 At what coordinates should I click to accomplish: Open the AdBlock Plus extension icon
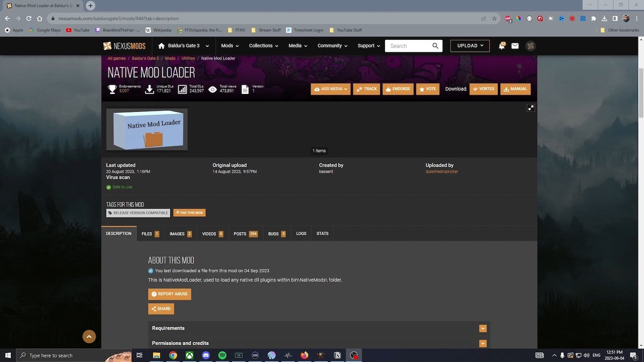pyautogui.click(x=508, y=19)
